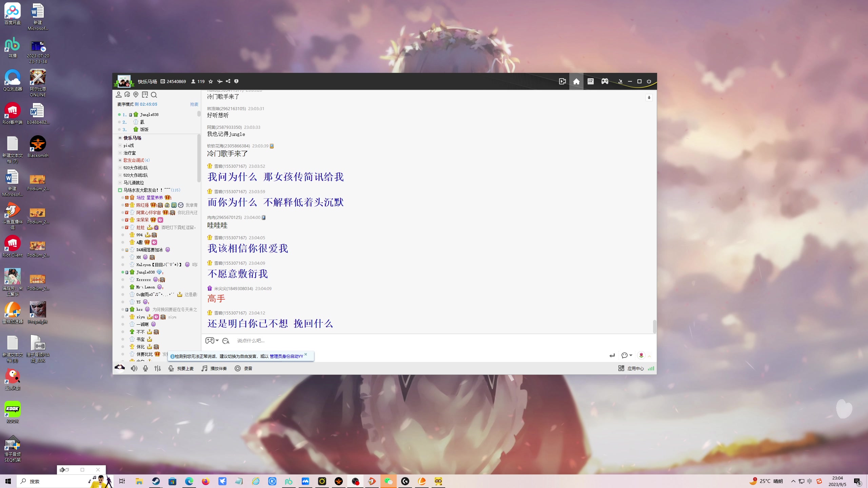This screenshot has height=488, width=868.
Task: Click 我要上麦 button to request mic
Action: point(185,368)
